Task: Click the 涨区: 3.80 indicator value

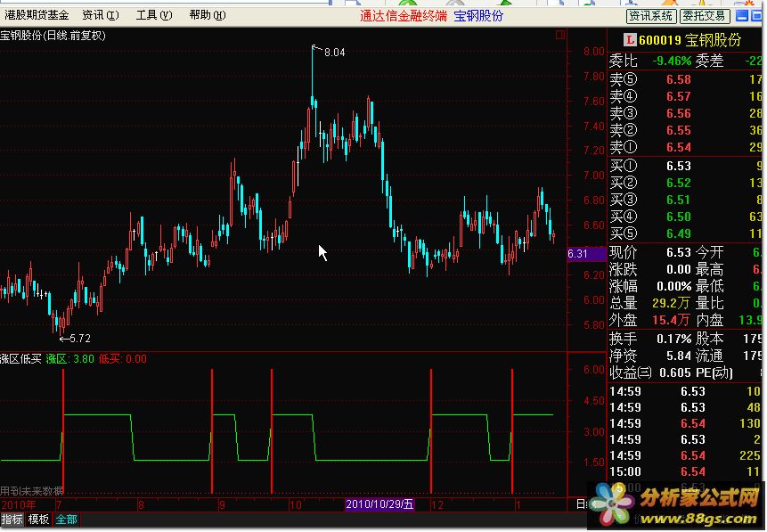Action: (x=70, y=359)
